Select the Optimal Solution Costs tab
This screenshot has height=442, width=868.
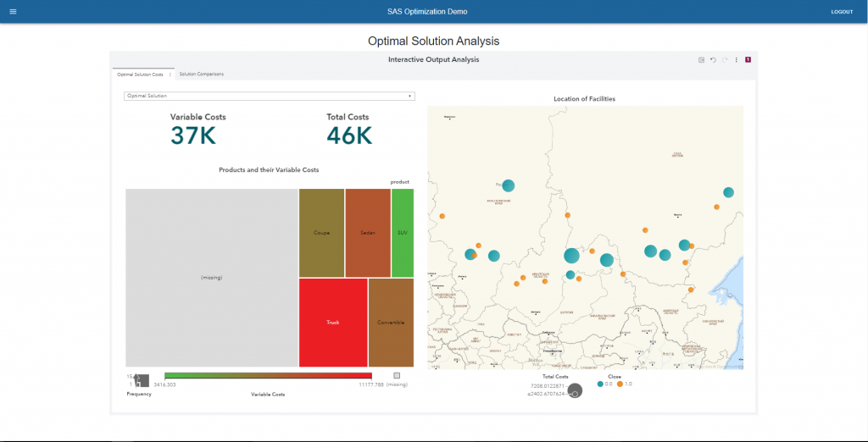point(140,75)
